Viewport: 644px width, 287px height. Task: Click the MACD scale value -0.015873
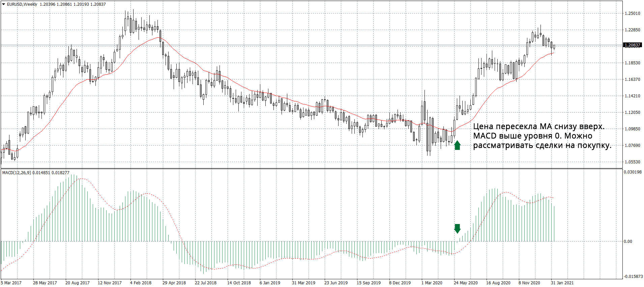pyautogui.click(x=633, y=277)
